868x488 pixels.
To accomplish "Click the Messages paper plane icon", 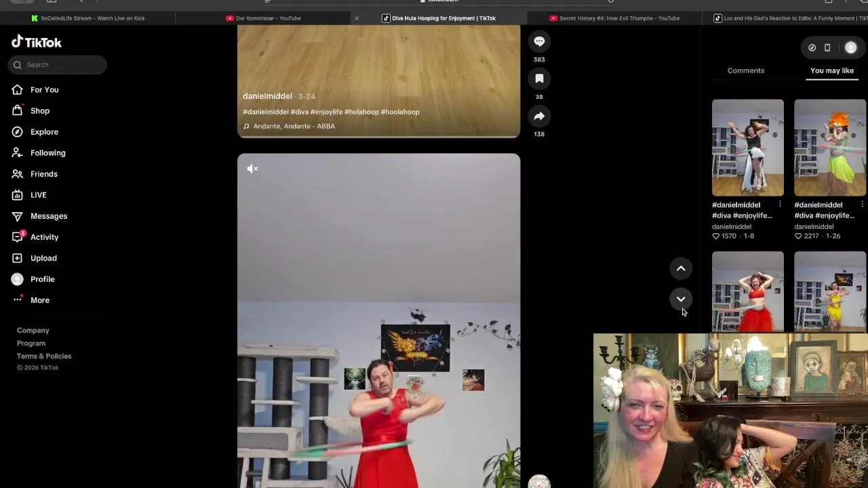I will tap(17, 216).
